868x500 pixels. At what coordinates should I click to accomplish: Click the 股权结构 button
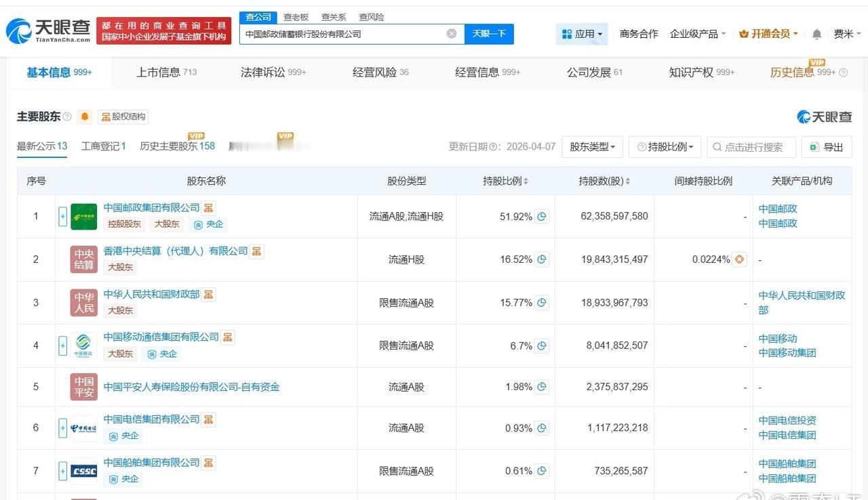pos(123,117)
